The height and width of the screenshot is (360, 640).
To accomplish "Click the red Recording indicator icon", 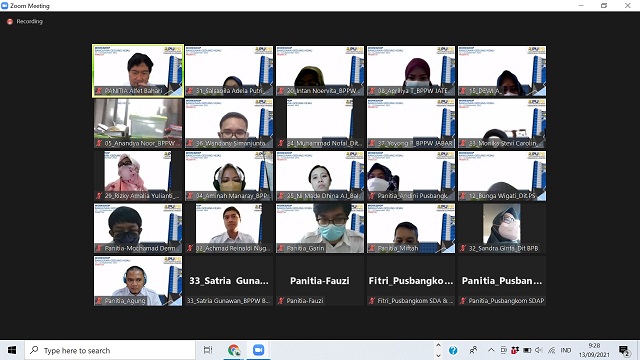I will point(10,21).
